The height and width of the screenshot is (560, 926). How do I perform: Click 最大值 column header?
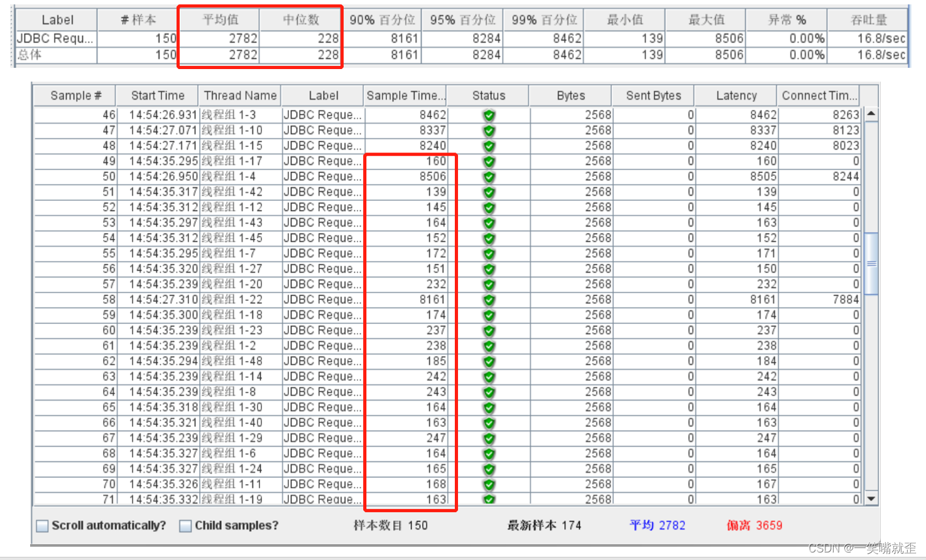706,19
